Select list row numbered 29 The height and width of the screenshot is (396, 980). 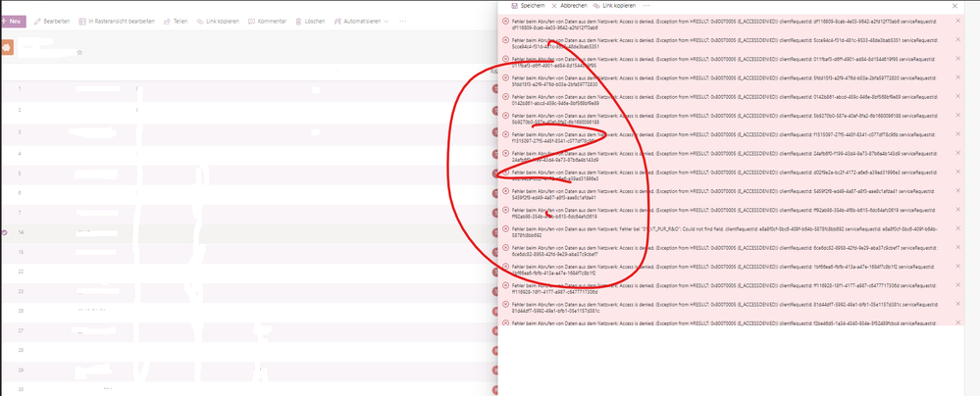(x=249, y=371)
